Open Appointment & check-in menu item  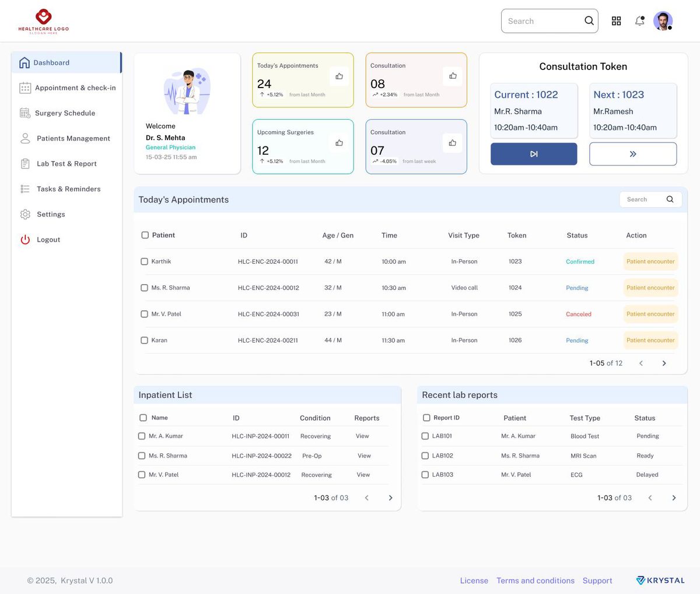66,88
